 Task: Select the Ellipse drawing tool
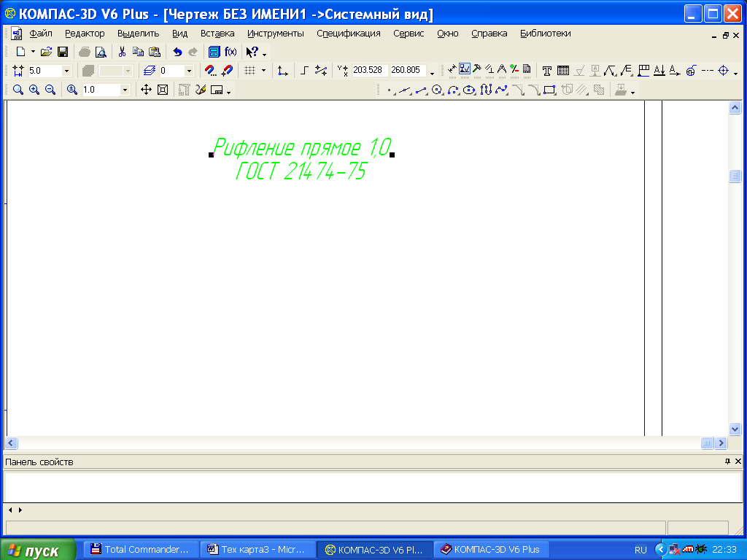(469, 90)
